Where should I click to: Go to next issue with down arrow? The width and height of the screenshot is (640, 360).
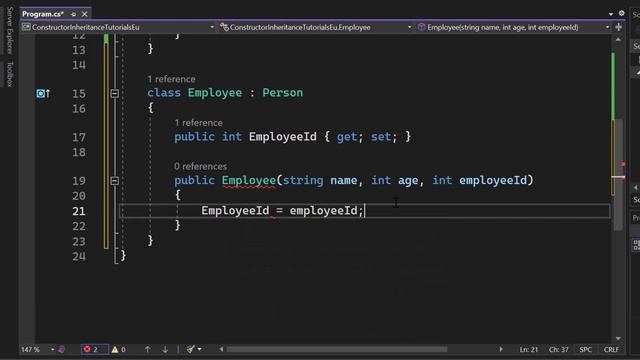tap(165, 349)
